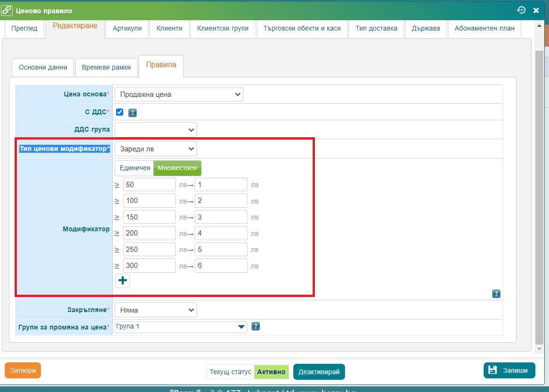Click the reward field with value 3
Screen dimensions: 549x392
click(x=221, y=217)
